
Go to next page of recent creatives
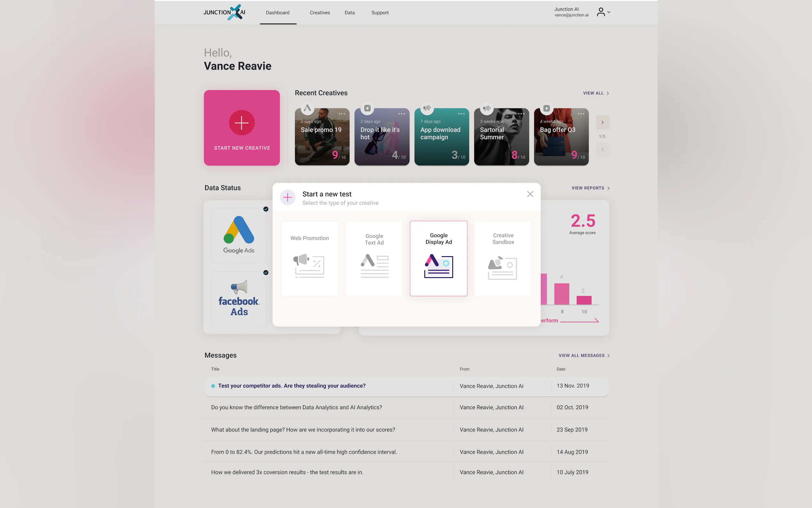[602, 122]
